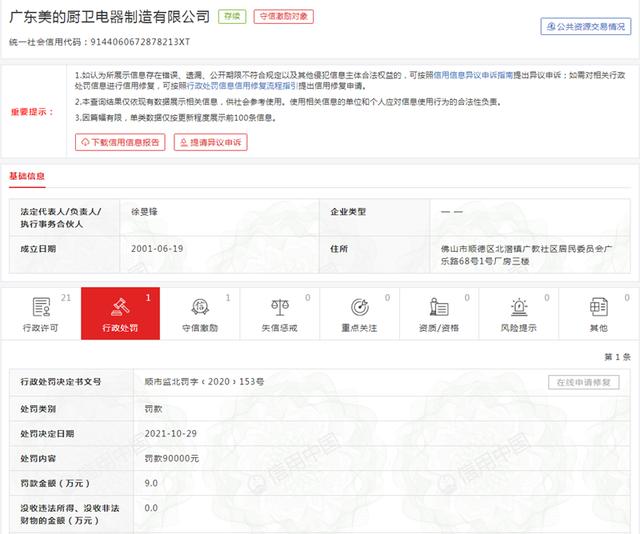Click the address starting with 佛山市顺德区北滘镇
640x534 pixels.
point(526,255)
